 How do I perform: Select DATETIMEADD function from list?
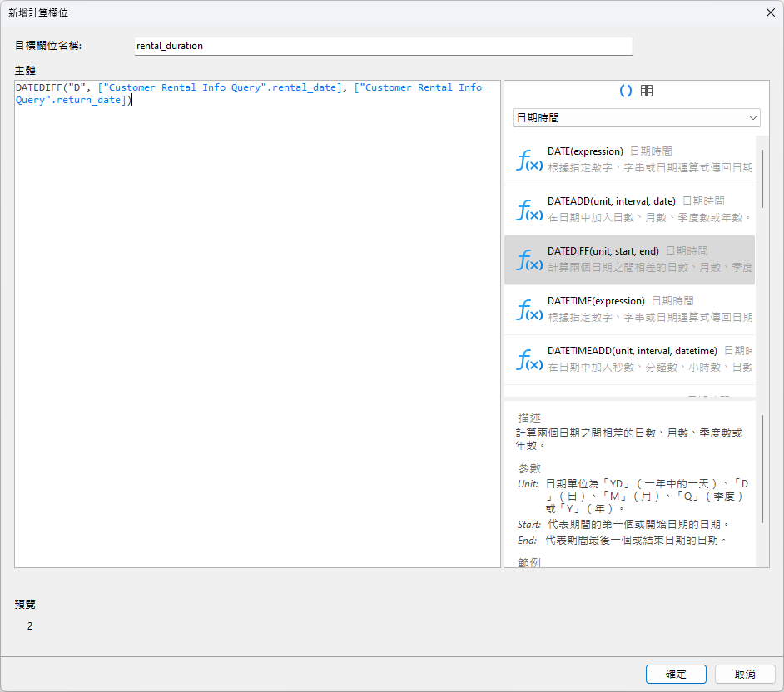tap(641, 359)
